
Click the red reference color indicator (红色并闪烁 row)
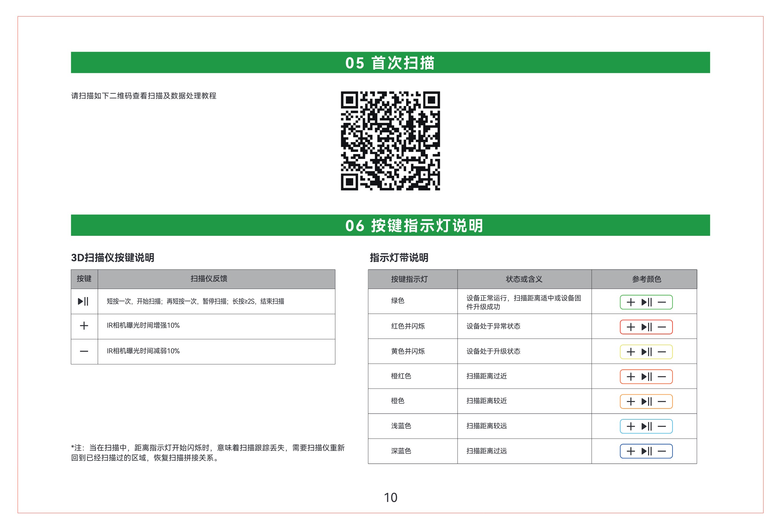646,327
